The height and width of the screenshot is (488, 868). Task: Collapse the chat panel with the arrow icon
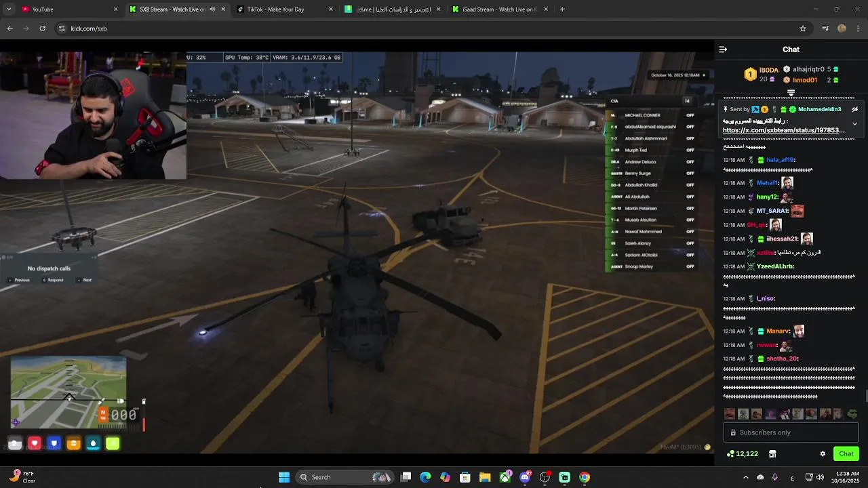tap(723, 49)
